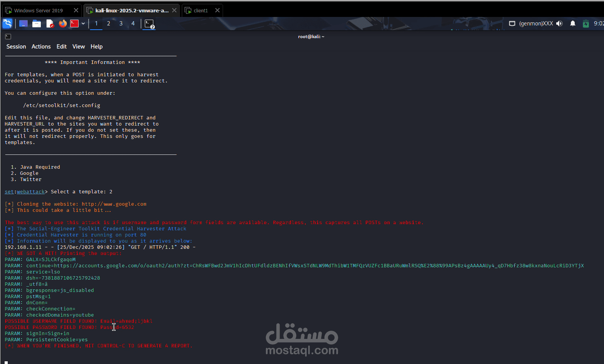Click the POSSIBLE USERNAME FIELD FOUND line
Viewport: 604px width, 364px height.
coord(79,321)
